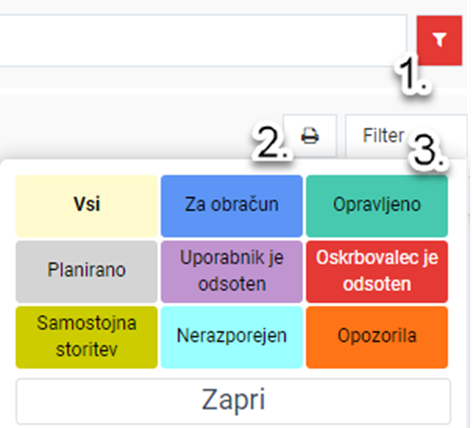
Task: Pick the orange Opozorila color tile
Action: (377, 337)
